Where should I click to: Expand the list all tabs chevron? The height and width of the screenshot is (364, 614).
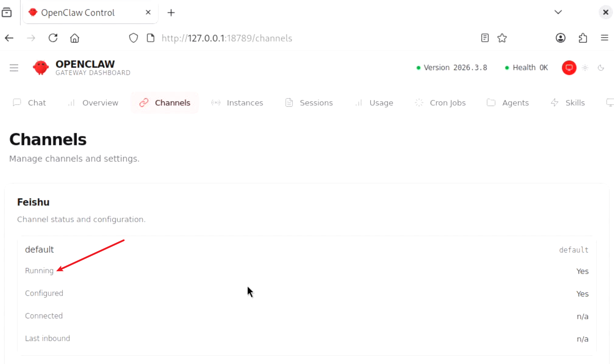(558, 12)
